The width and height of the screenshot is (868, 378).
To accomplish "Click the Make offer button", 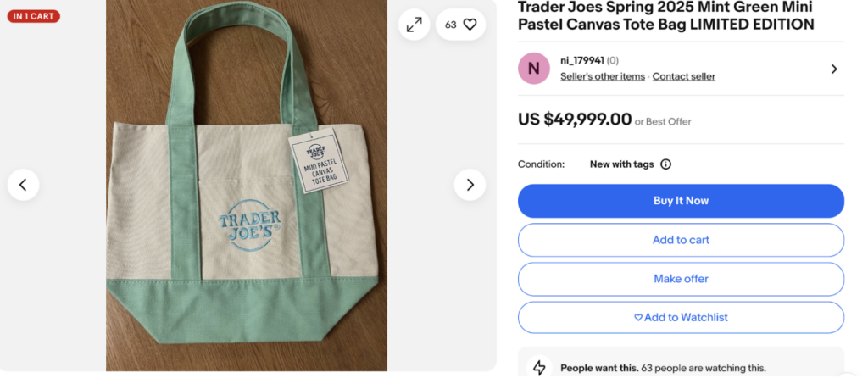I will coord(681,279).
